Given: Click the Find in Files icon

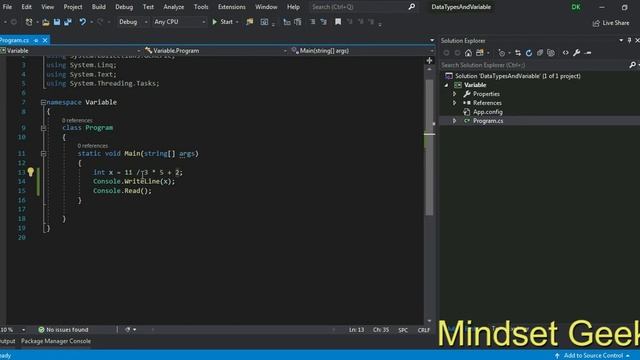Looking at the screenshot, I should pos(249,22).
